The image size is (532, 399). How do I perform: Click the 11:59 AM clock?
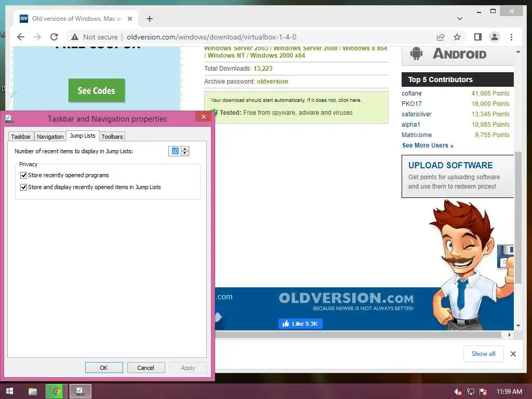509,392
